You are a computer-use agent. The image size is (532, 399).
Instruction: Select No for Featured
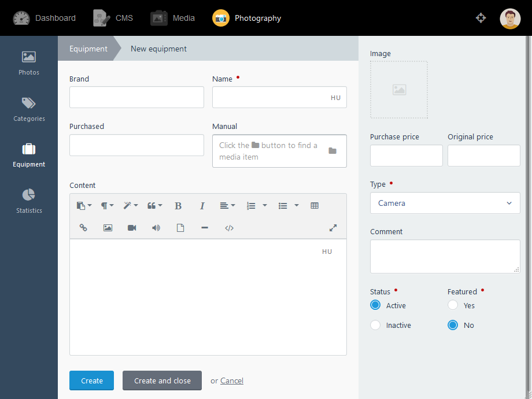click(x=453, y=325)
